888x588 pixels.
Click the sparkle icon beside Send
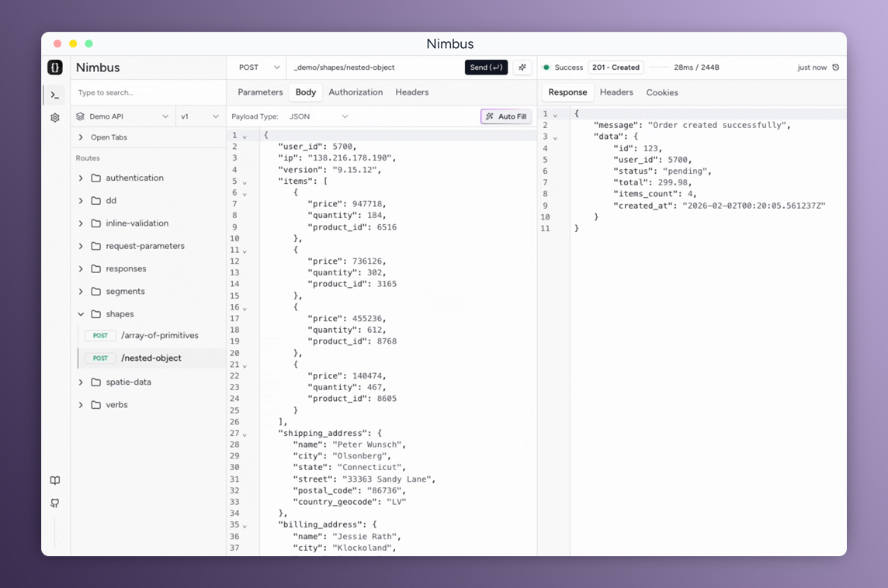[522, 67]
